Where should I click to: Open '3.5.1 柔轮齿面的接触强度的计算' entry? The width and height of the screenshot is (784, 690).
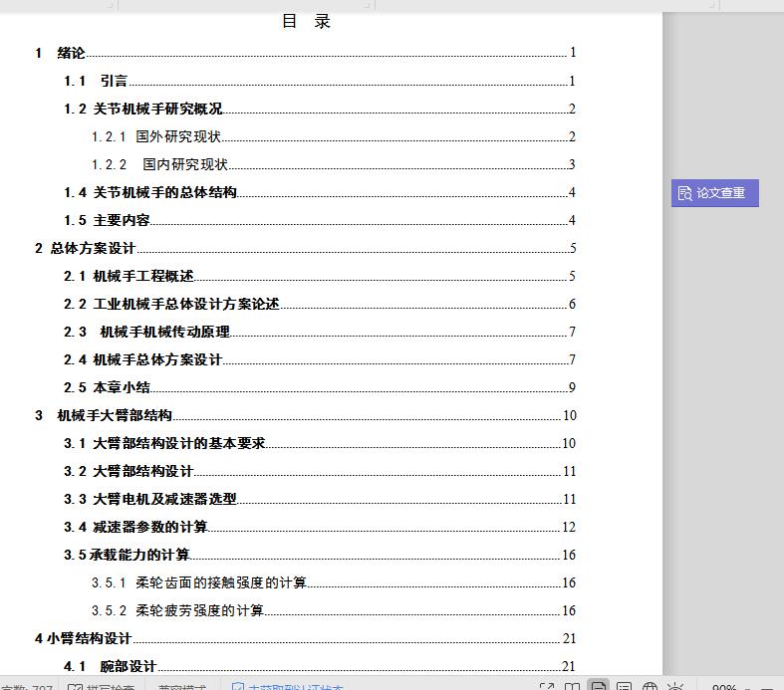click(x=334, y=583)
